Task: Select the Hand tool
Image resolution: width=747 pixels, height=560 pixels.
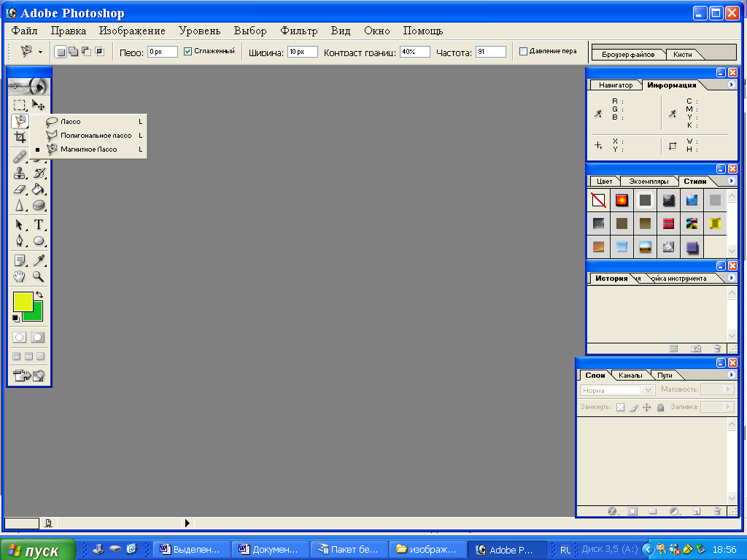Action: point(20,276)
